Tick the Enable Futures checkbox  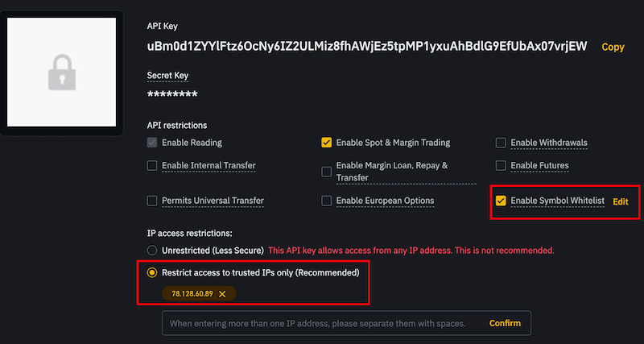[501, 166]
